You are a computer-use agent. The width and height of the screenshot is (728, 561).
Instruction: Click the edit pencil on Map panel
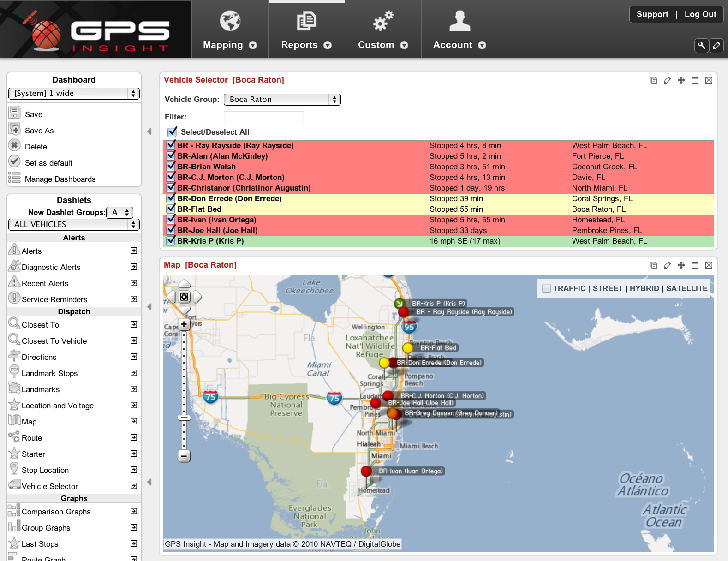coord(667,265)
